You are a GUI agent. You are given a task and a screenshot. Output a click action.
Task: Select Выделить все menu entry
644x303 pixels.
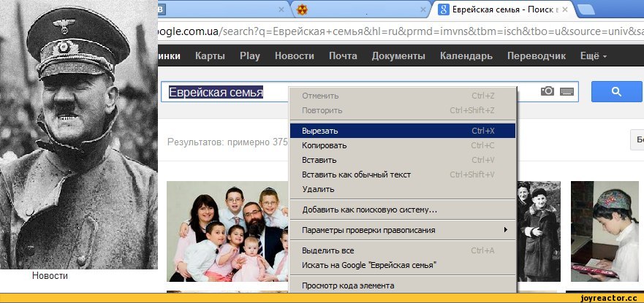[402, 250]
